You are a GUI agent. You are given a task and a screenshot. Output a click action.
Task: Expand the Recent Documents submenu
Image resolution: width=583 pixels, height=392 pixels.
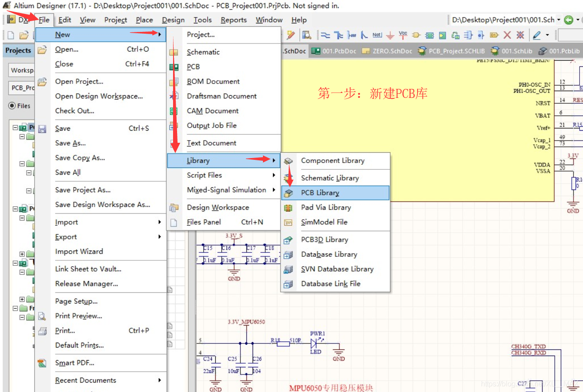(101, 380)
